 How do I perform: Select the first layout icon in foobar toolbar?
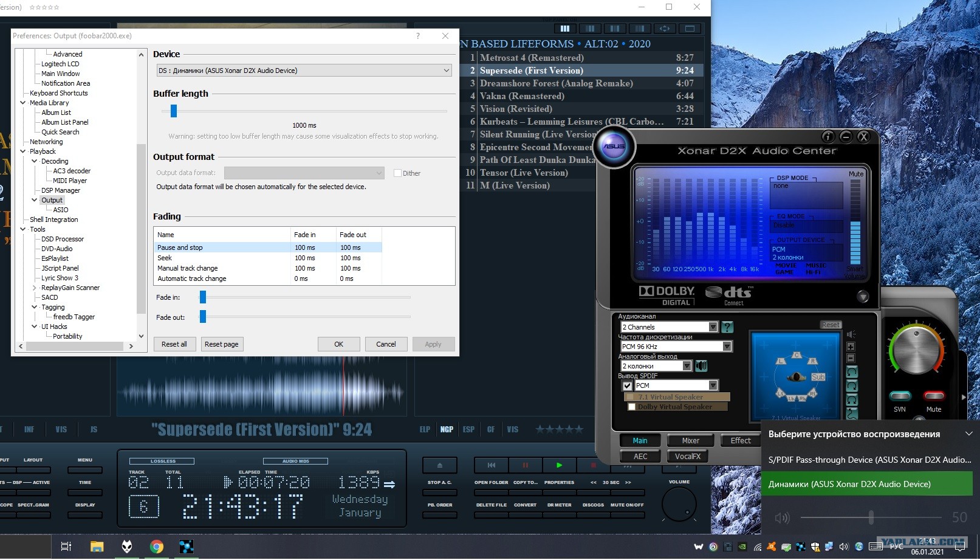(x=565, y=29)
